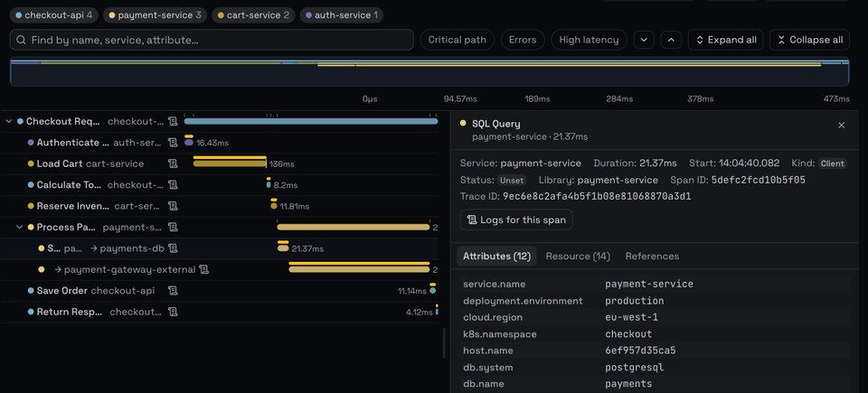
Task: Click the Span ID value 5defc2fcd10b5f05
Action: 759,180
